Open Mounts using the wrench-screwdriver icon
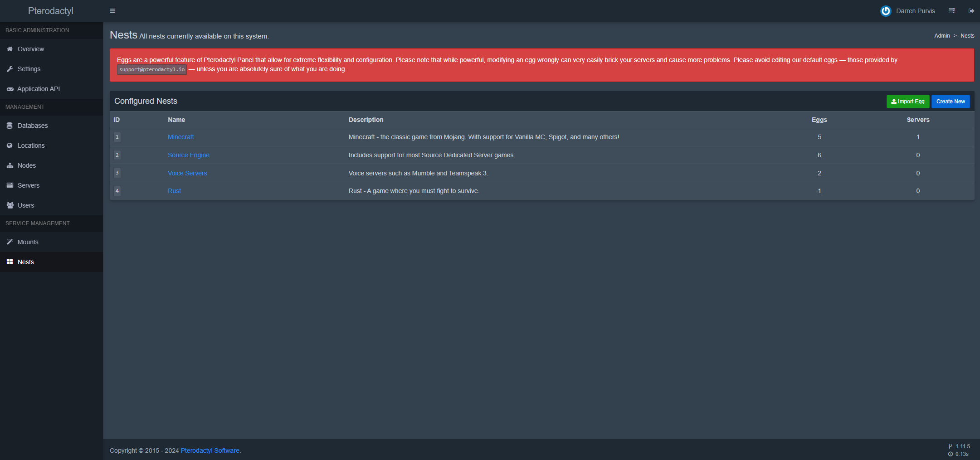The width and height of the screenshot is (980, 460). [10, 242]
